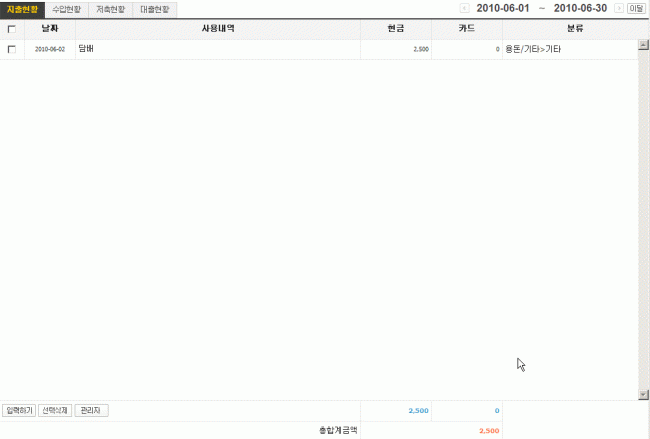The width and height of the screenshot is (650, 439).
Task: Click the 이달 button
Action: (x=636, y=8)
